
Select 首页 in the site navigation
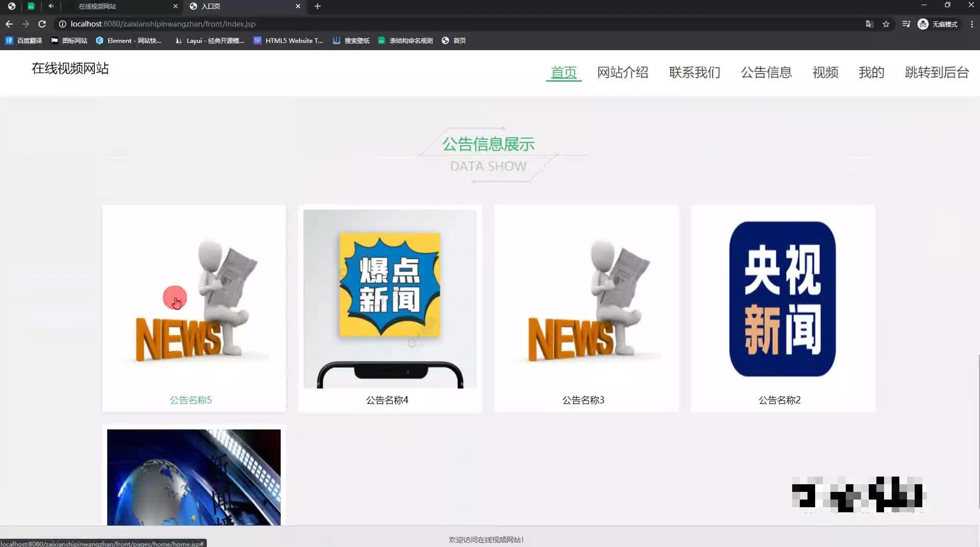pos(563,72)
